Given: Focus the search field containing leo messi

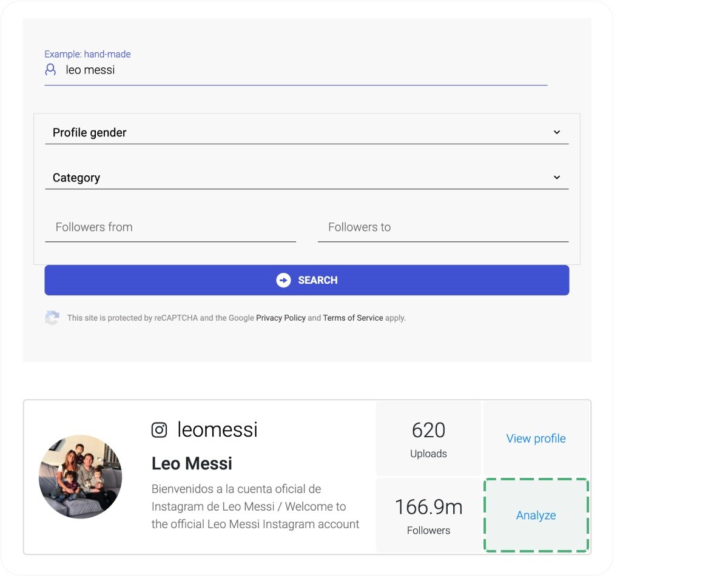Looking at the screenshot, I should click(x=296, y=70).
